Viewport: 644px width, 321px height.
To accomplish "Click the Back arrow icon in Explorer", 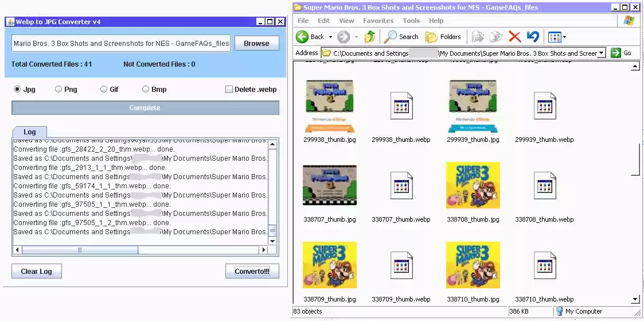I will (303, 37).
